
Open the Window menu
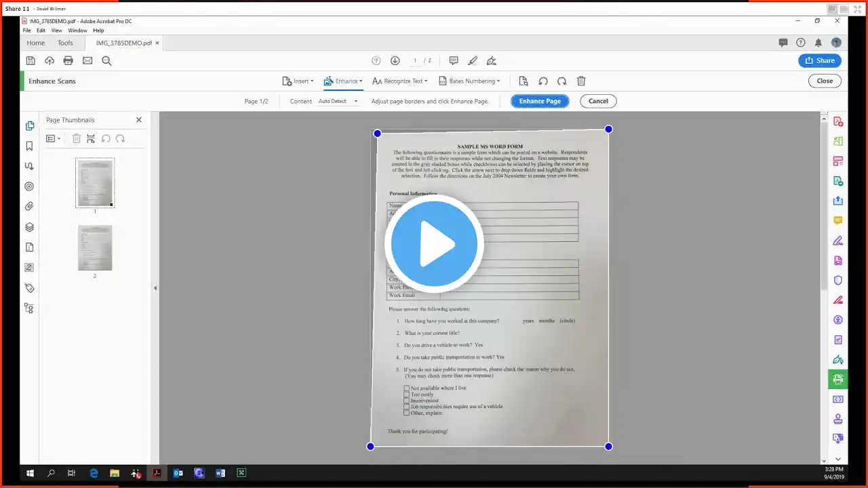[77, 30]
